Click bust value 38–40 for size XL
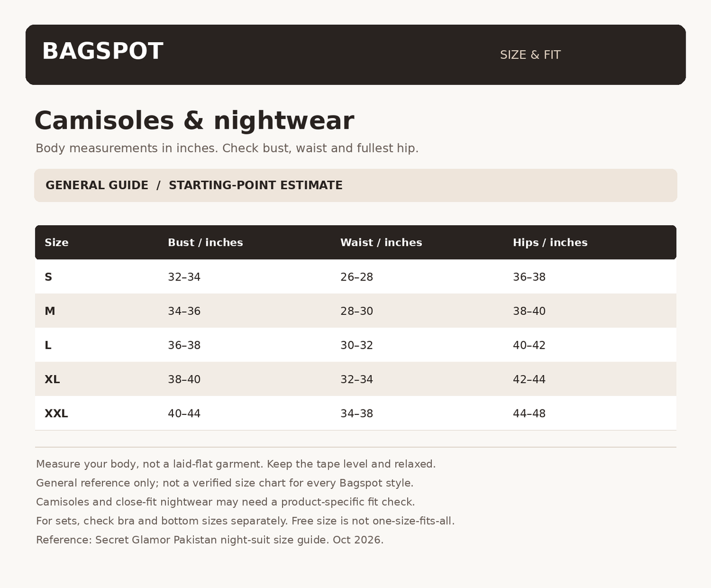 tap(184, 379)
